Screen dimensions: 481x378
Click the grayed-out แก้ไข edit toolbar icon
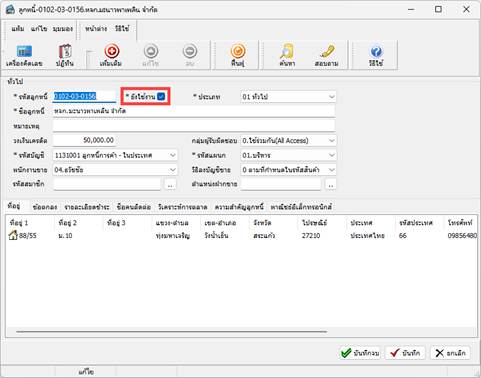tap(151, 55)
